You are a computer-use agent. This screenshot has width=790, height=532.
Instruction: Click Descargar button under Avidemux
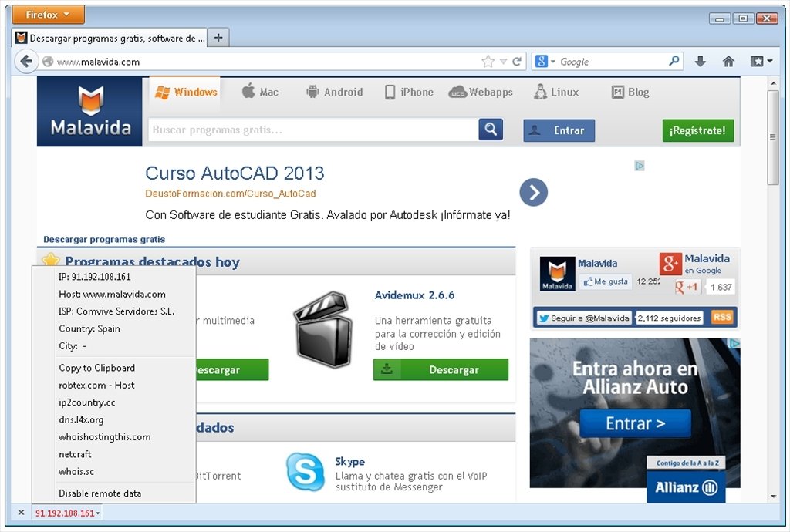(441, 369)
